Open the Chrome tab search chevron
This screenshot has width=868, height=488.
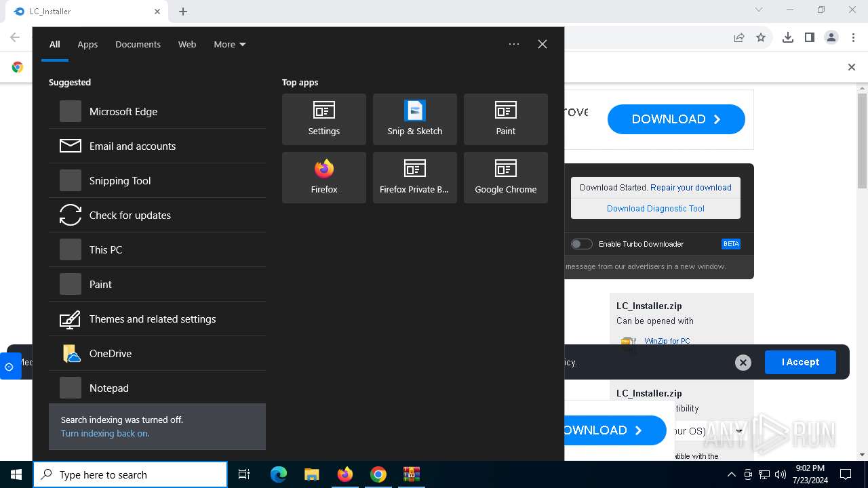(x=759, y=10)
